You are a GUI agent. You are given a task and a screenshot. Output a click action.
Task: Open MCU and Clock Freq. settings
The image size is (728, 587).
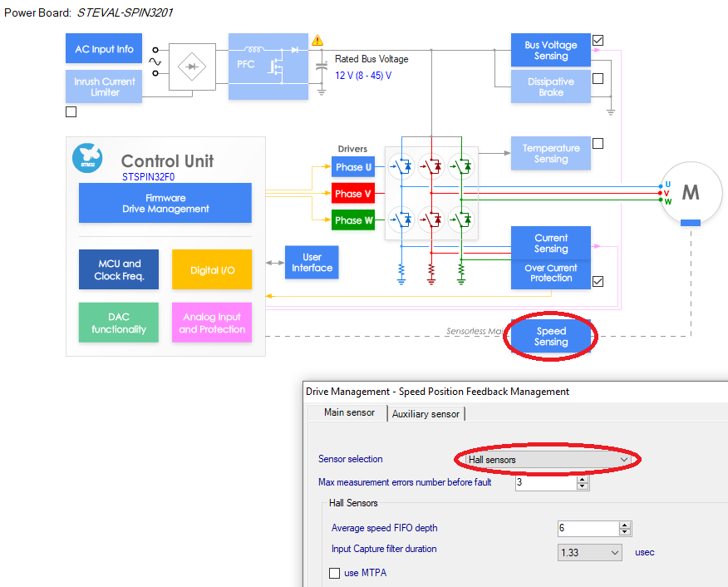pyautogui.click(x=119, y=269)
